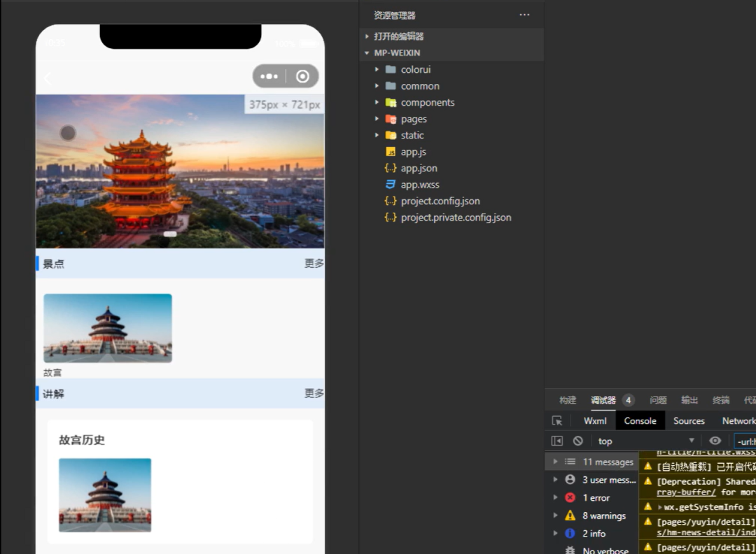Image resolution: width=756 pixels, height=554 pixels.
Task: Expand the 打开的编辑器 section
Action: tap(367, 36)
